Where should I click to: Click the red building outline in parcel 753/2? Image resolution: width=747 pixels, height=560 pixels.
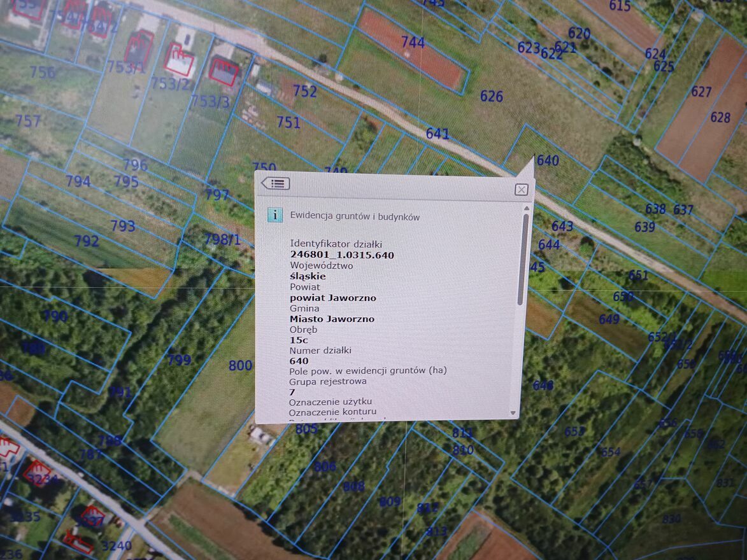[180, 59]
